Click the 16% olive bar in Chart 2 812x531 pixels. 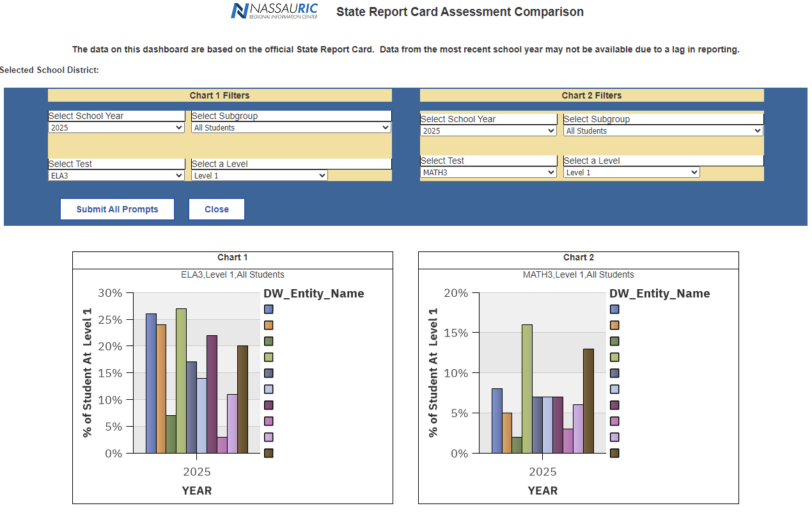[527, 389]
